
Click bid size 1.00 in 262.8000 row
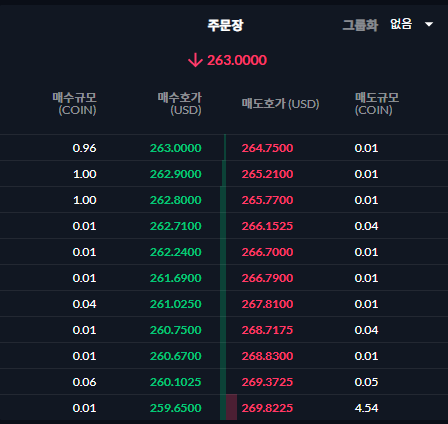(85, 200)
